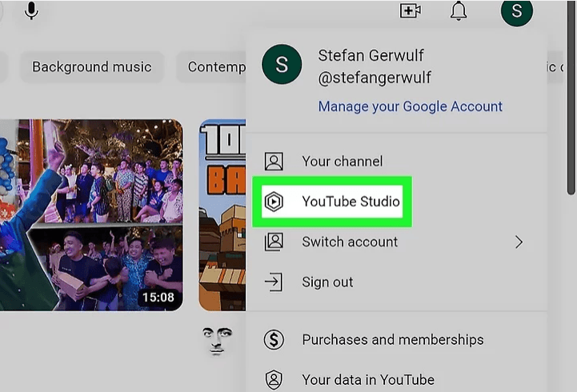The height and width of the screenshot is (392, 577).
Task: Click the YouTube Studio hexagon play icon
Action: [274, 202]
